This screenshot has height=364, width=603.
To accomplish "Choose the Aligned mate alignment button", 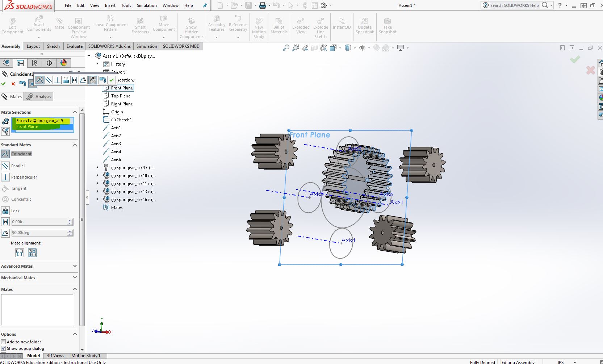I will click(20, 253).
